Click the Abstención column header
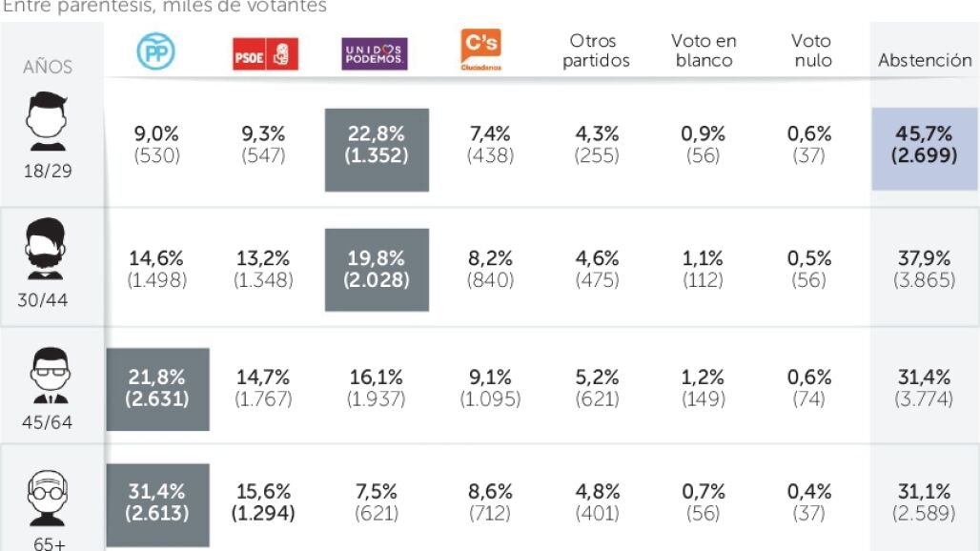This screenshot has width=980, height=551. pyautogui.click(x=925, y=60)
